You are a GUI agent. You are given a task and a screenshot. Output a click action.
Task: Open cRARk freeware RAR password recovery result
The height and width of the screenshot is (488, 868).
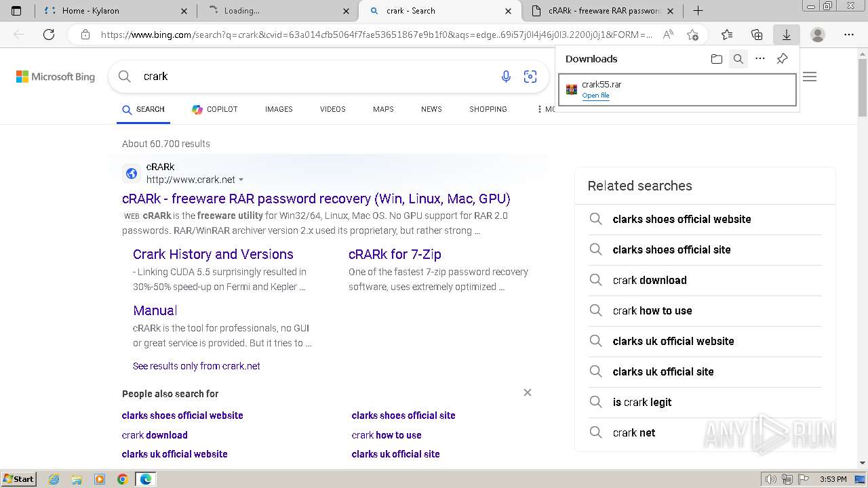(316, 199)
